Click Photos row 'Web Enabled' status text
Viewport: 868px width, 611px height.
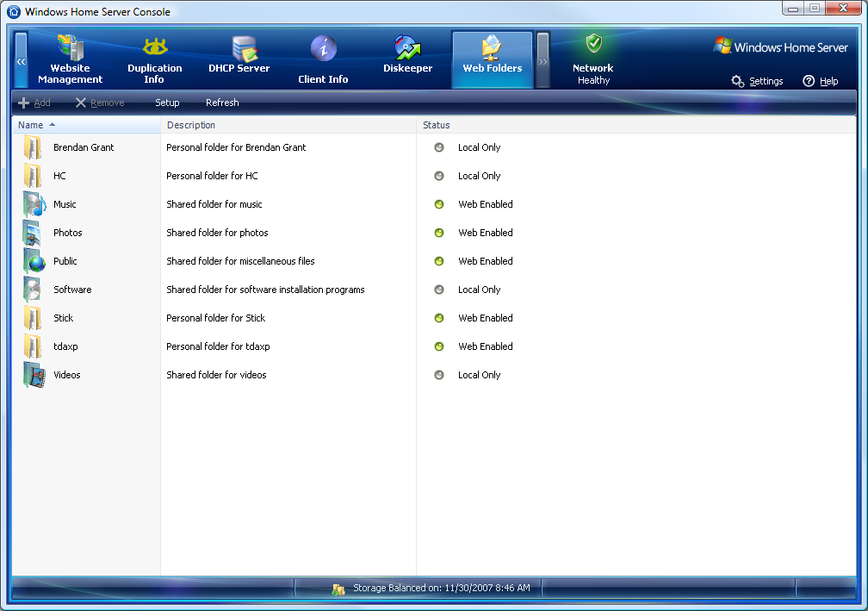pos(486,233)
